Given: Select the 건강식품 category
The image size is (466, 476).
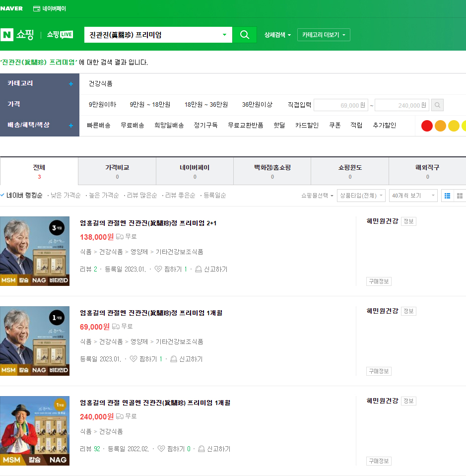Looking at the screenshot, I should pyautogui.click(x=100, y=84).
